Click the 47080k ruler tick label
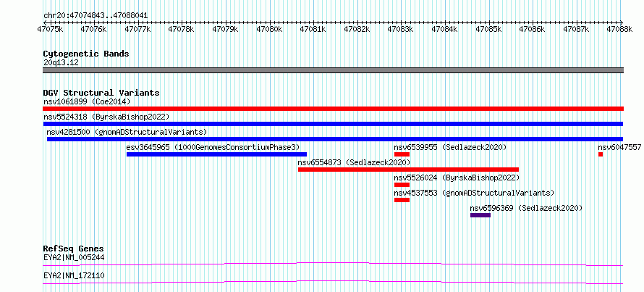 point(269,29)
